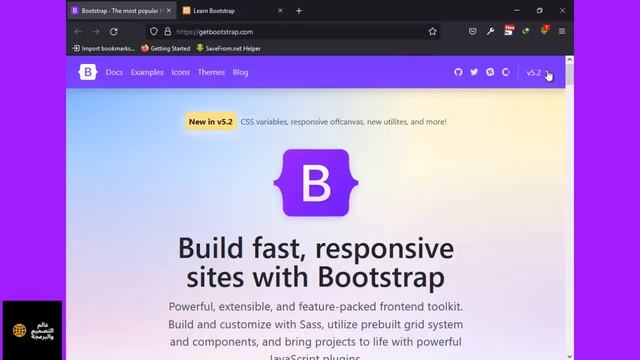Image resolution: width=640 pixels, height=360 pixels.
Task: Click the wrench toolbar icon
Action: click(491, 31)
